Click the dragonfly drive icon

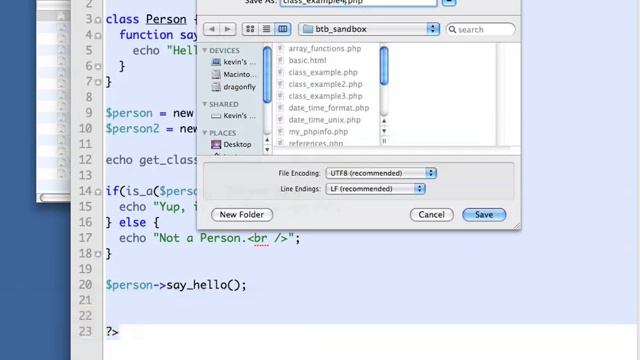pyautogui.click(x=216, y=87)
